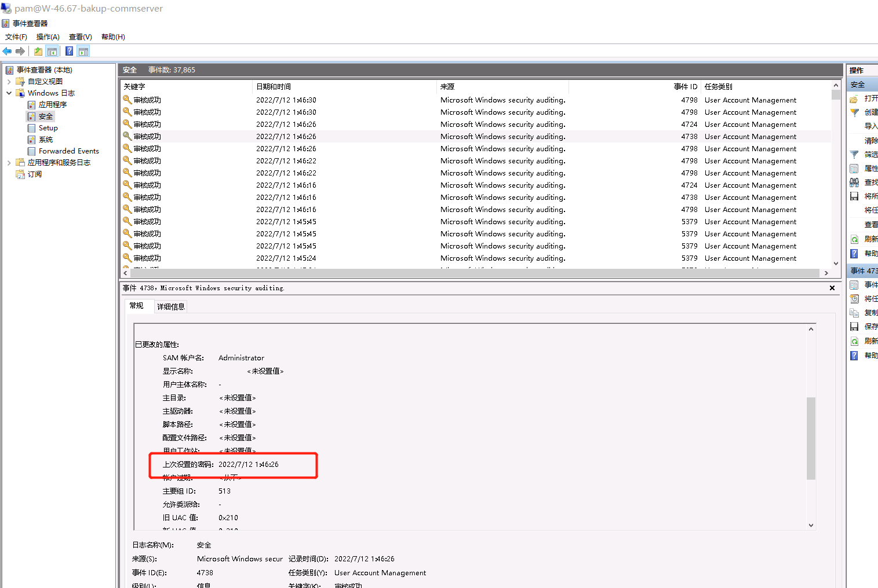Open a saved log via the 打开 folder icon
The width and height of the screenshot is (878, 588).
pos(854,98)
